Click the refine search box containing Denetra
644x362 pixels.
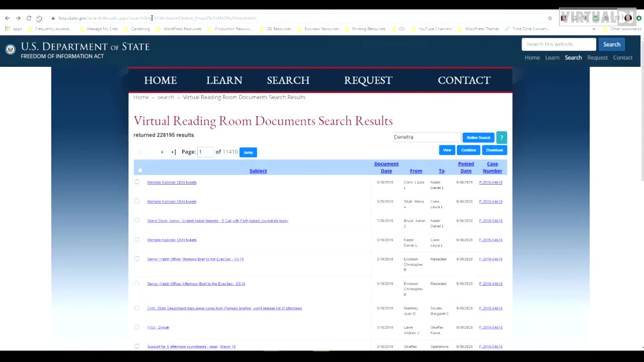(x=427, y=137)
